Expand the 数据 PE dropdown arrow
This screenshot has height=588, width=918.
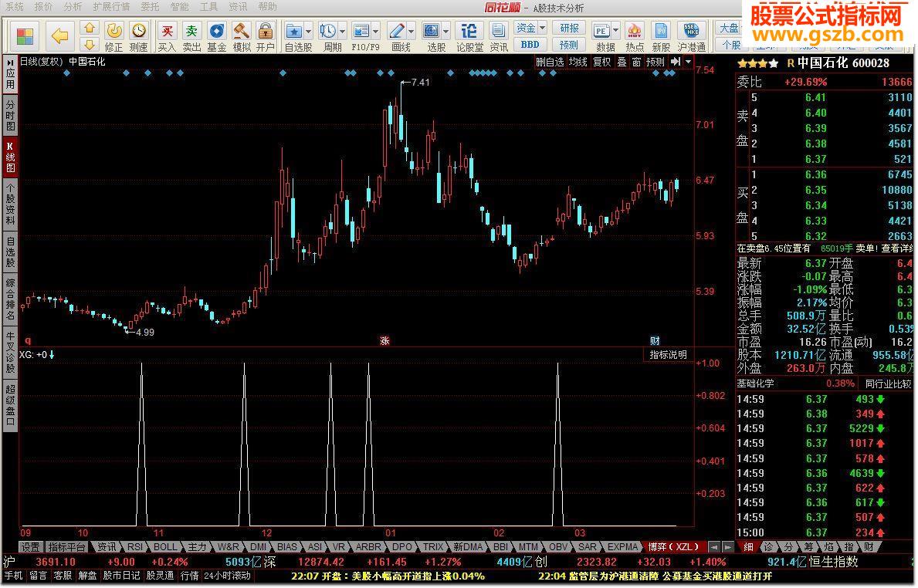pos(615,31)
